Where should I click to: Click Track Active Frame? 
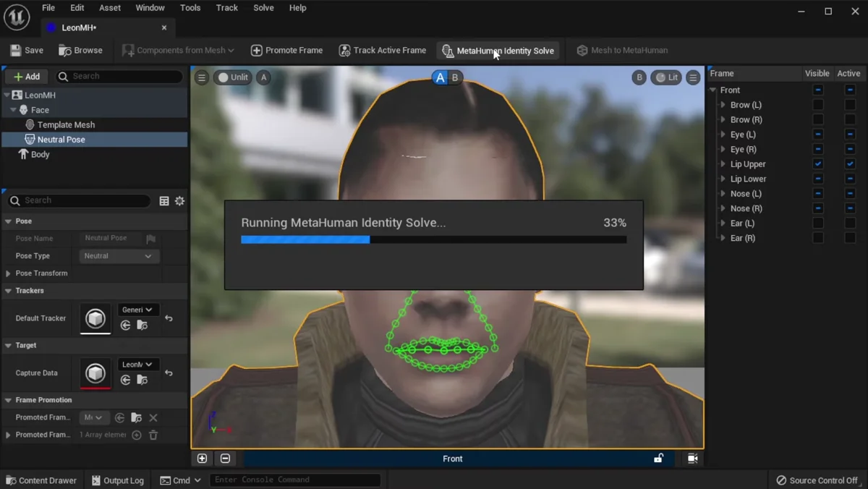pyautogui.click(x=383, y=50)
